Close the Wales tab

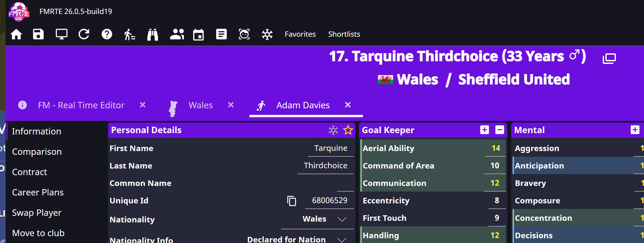231,105
